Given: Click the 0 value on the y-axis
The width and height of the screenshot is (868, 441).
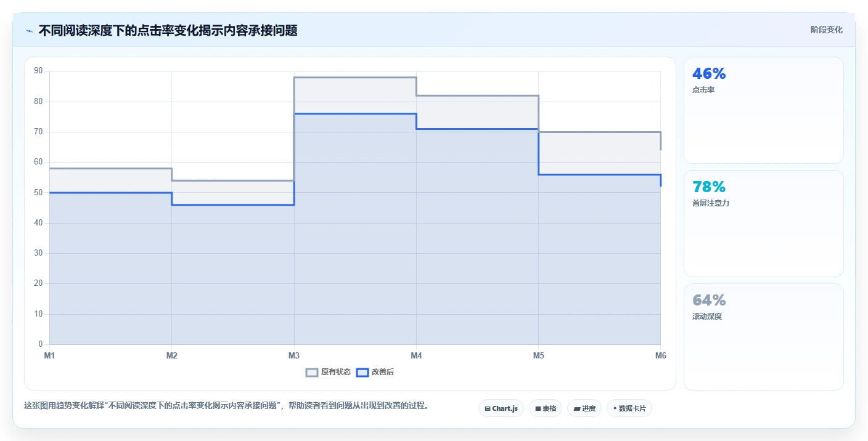Looking at the screenshot, I should [41, 344].
